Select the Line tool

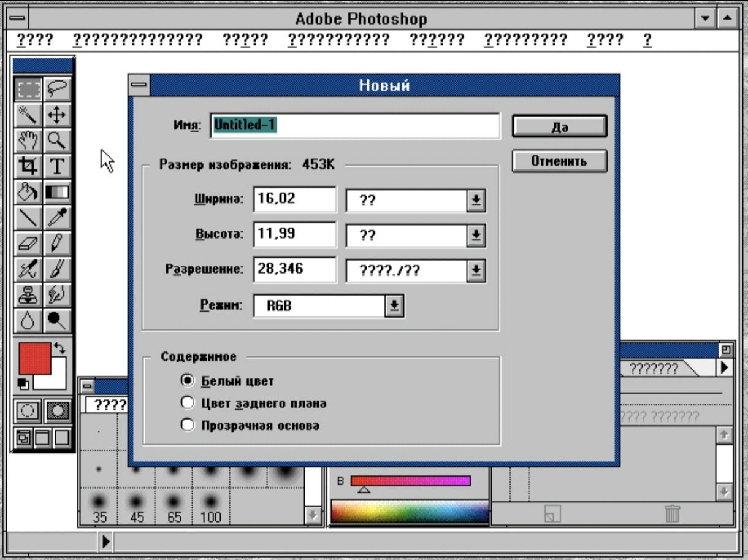(28, 218)
